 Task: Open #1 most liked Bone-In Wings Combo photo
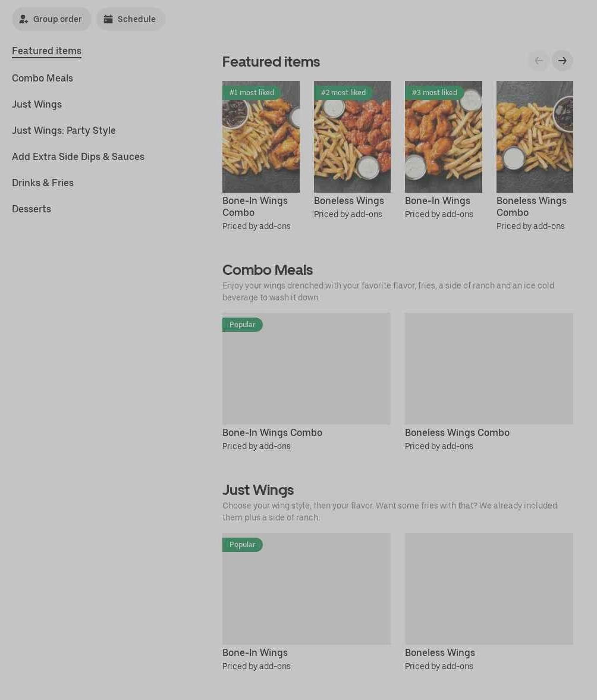pyautogui.click(x=261, y=137)
